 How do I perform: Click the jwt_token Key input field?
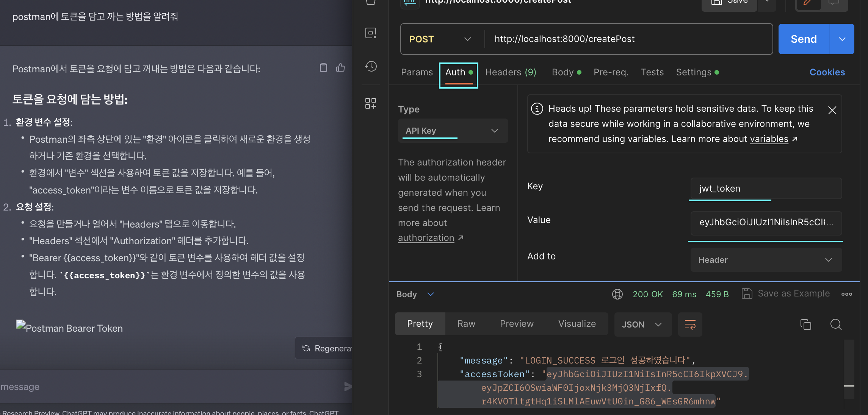pyautogui.click(x=766, y=189)
